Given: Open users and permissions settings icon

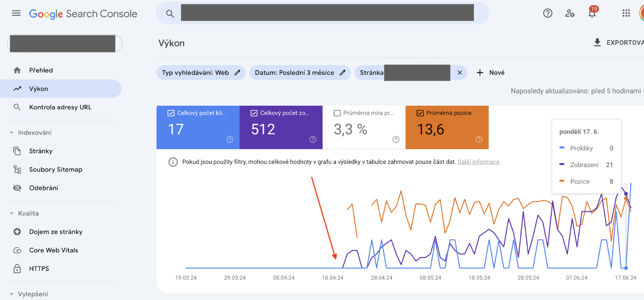Looking at the screenshot, I should 570,13.
